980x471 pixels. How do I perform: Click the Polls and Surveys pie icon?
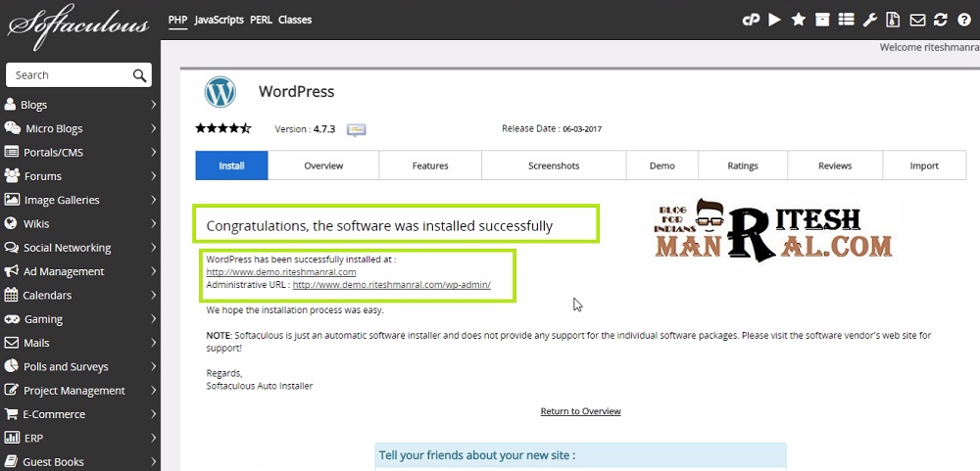[x=11, y=366]
